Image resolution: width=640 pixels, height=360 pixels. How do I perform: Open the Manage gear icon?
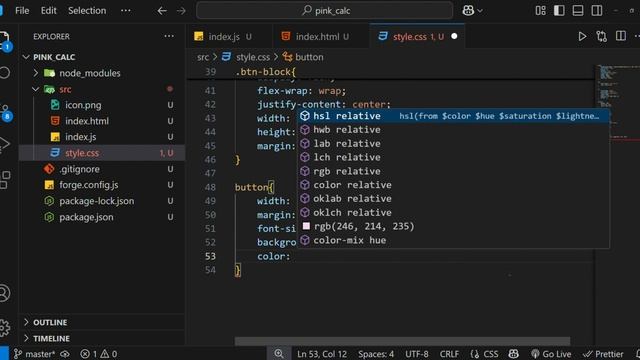coord(4,328)
